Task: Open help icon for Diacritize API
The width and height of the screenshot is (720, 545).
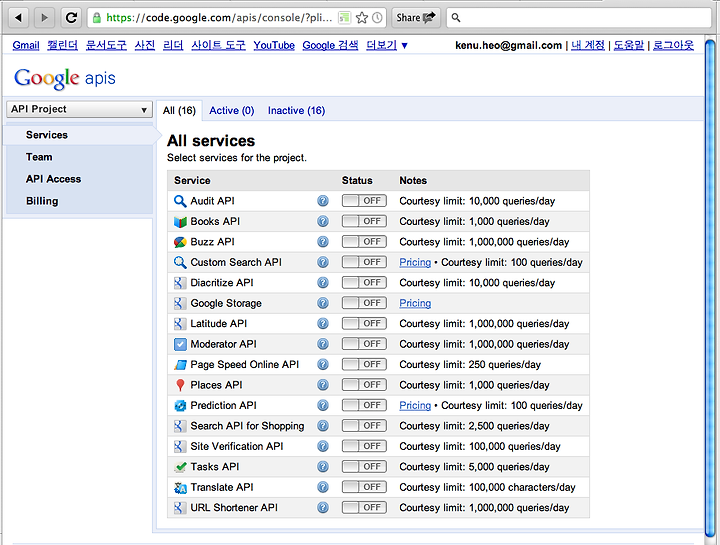Action: (x=323, y=282)
